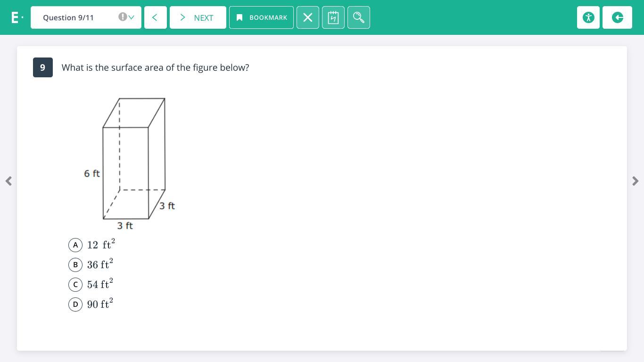
Task: Select answer C, 54 ft²
Action: (75, 285)
